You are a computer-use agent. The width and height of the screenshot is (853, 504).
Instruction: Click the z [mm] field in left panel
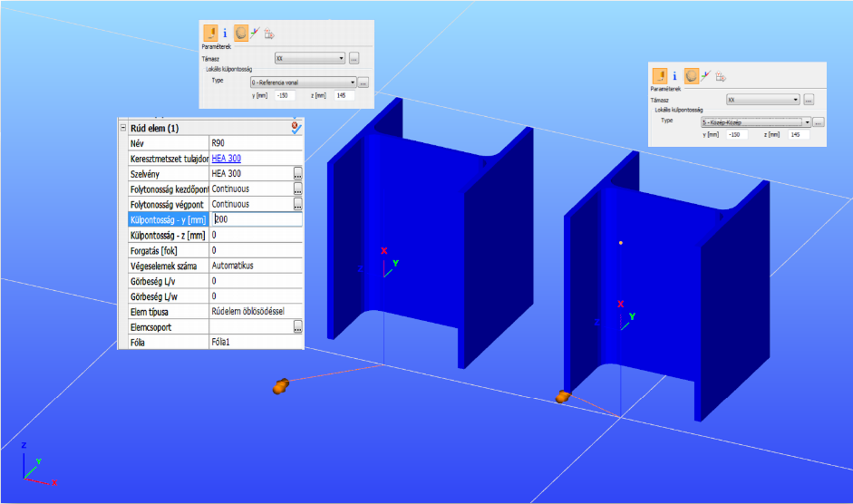pyautogui.click(x=344, y=96)
